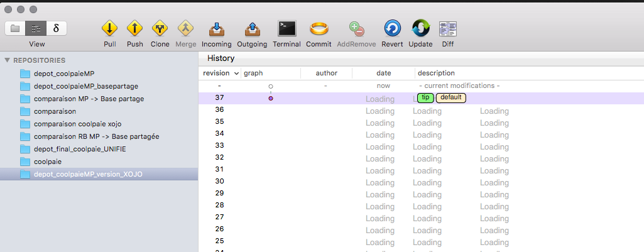The height and width of the screenshot is (252, 644).
Task: Click the History panel title
Action: (x=221, y=58)
